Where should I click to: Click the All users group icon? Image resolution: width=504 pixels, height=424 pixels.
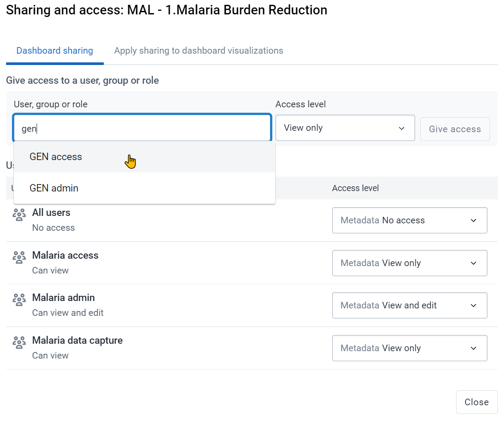click(x=19, y=215)
